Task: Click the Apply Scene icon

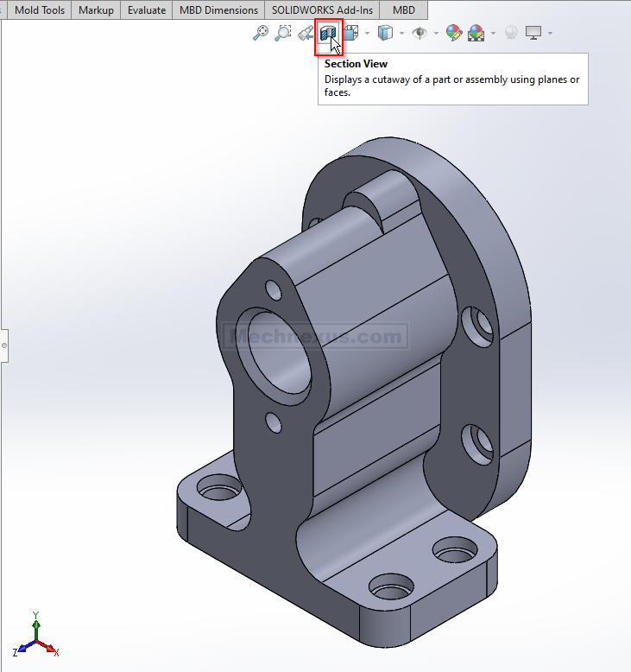Action: click(476, 33)
